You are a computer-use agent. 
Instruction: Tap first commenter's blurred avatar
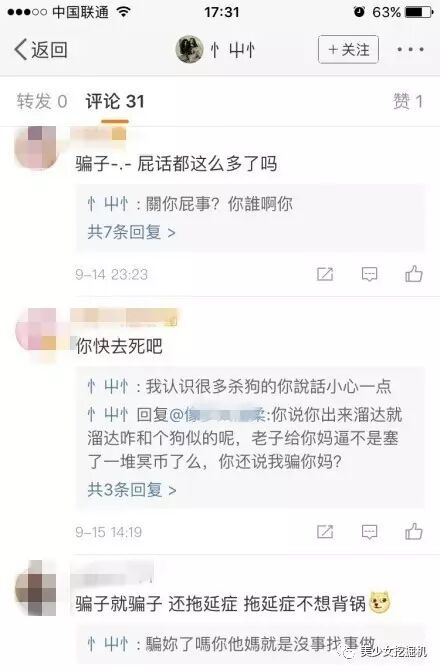(36, 147)
